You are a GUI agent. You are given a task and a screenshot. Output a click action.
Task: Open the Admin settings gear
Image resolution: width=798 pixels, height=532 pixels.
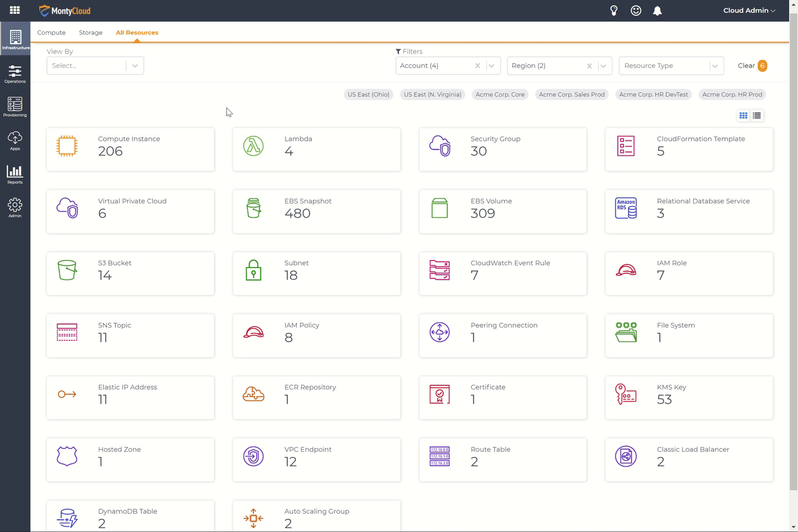click(15, 208)
